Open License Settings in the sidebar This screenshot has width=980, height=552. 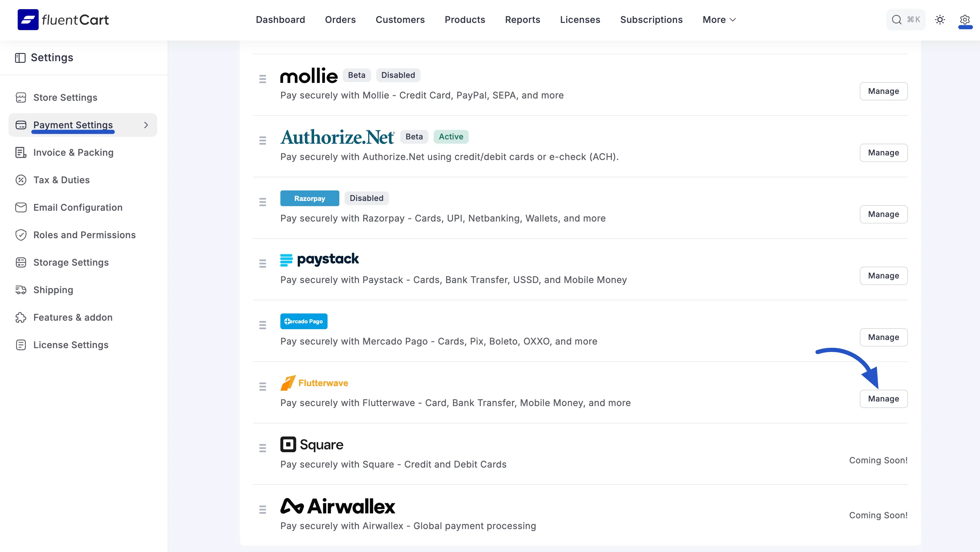click(71, 345)
